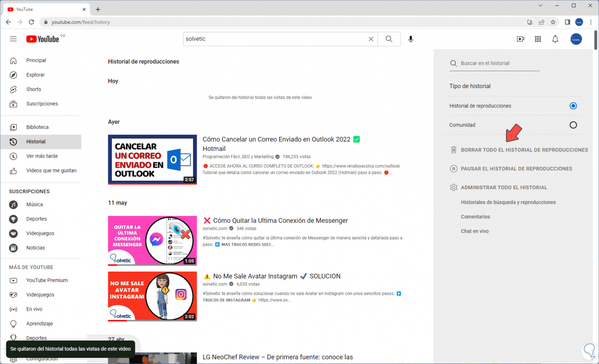The height and width of the screenshot is (364, 599).
Task: Open YouTube Premium in the sidebar
Action: [x=41, y=280]
